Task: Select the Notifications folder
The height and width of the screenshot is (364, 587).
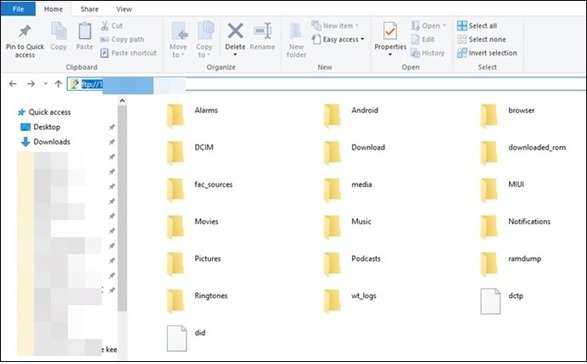Action: click(516, 226)
